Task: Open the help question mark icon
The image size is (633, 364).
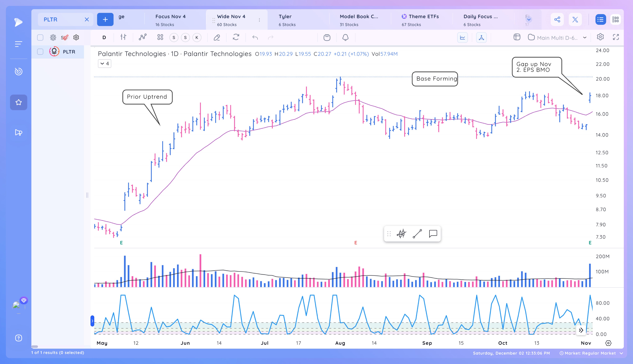Action: pyautogui.click(x=18, y=338)
